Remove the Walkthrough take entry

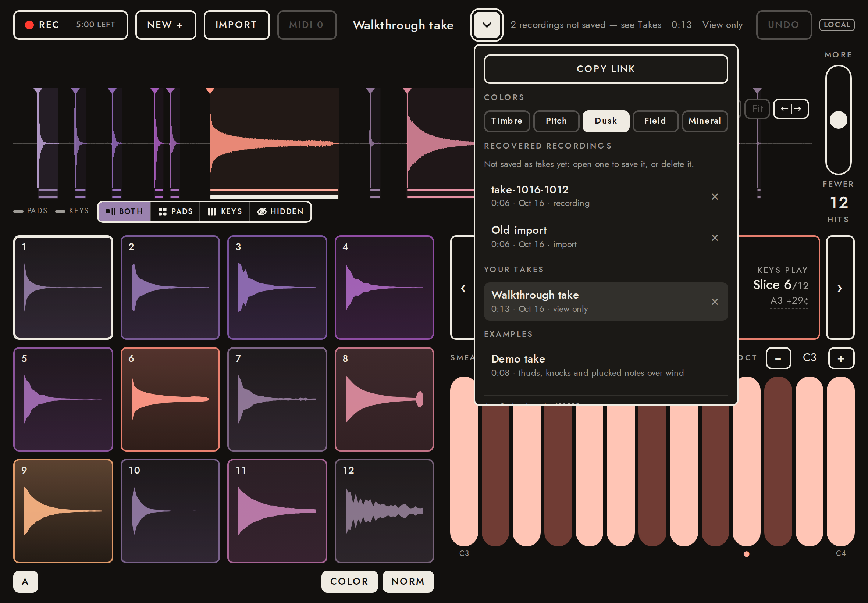(715, 301)
